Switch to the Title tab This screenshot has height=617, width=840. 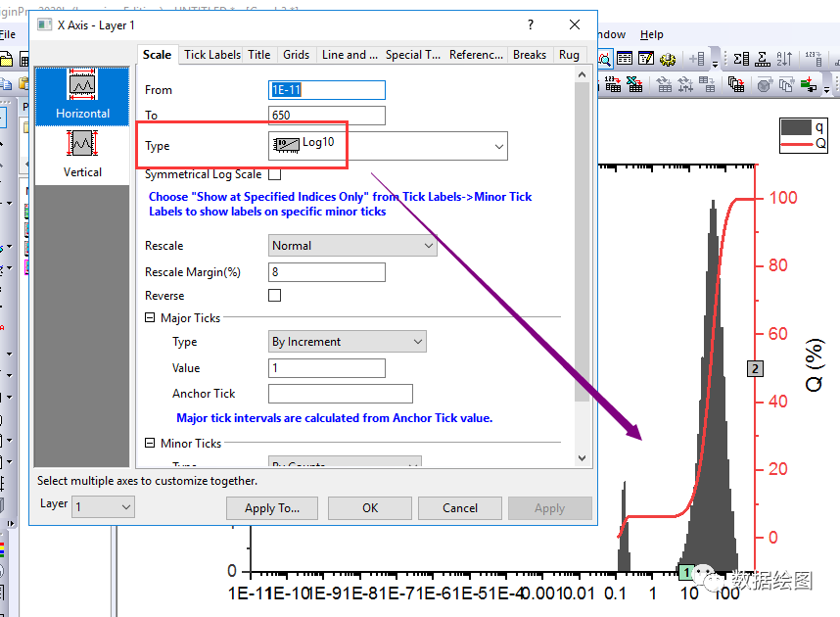[x=258, y=55]
